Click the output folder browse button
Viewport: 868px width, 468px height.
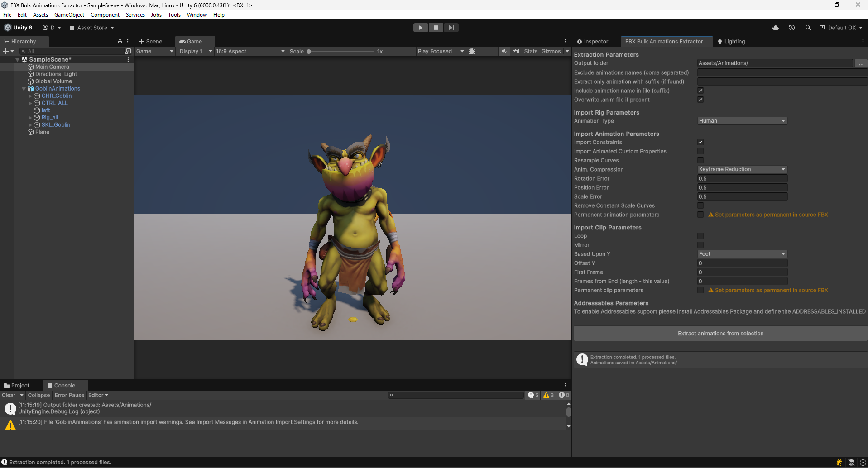click(x=861, y=63)
